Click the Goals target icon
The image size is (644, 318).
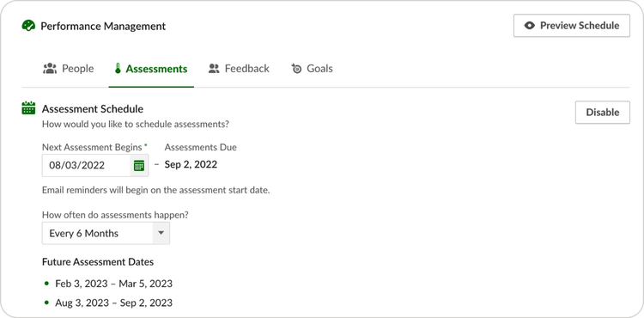tap(296, 68)
